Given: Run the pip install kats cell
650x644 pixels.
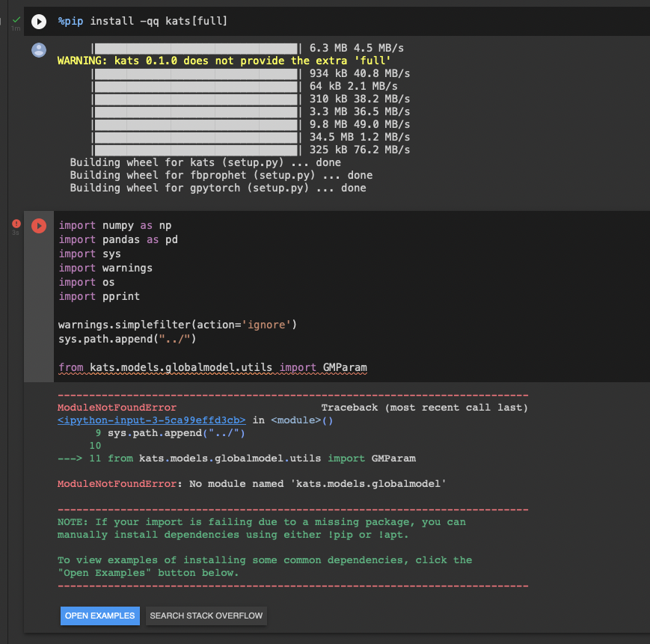Looking at the screenshot, I should [x=39, y=22].
